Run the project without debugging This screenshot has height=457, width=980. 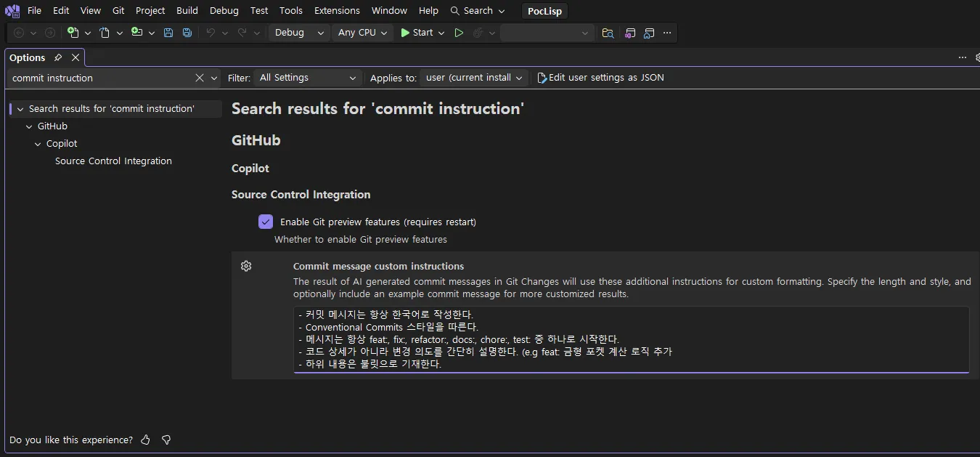tap(460, 33)
